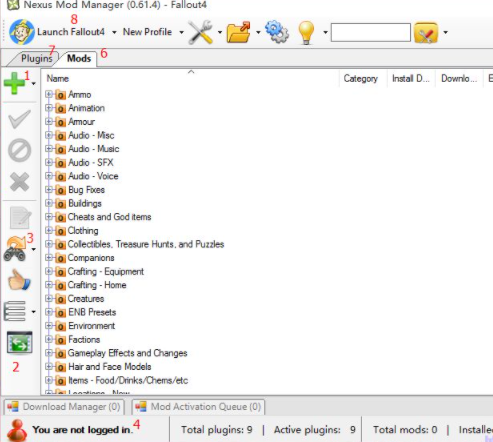The height and width of the screenshot is (442, 493).
Task: Click the notepad Edit mod readme icon
Action: click(20, 218)
